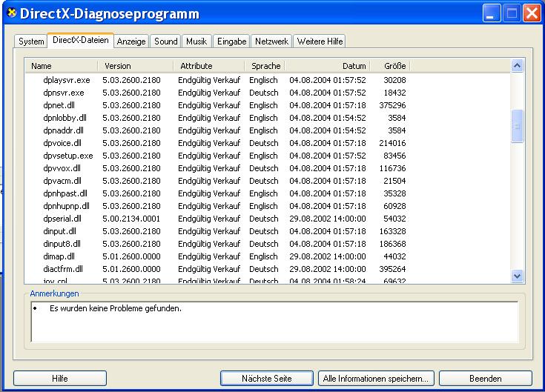This screenshot has height=392, width=545.
Task: Click the Beenden button
Action: 485,378
